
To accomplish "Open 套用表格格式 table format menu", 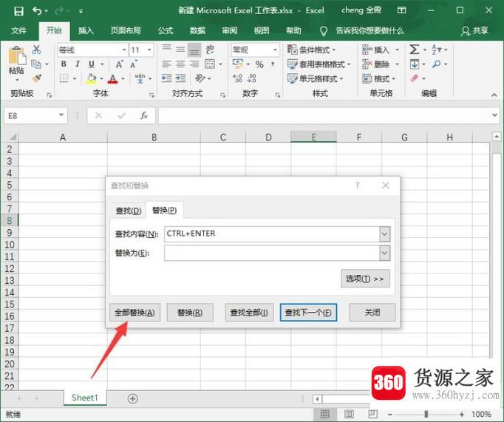I will tap(319, 64).
